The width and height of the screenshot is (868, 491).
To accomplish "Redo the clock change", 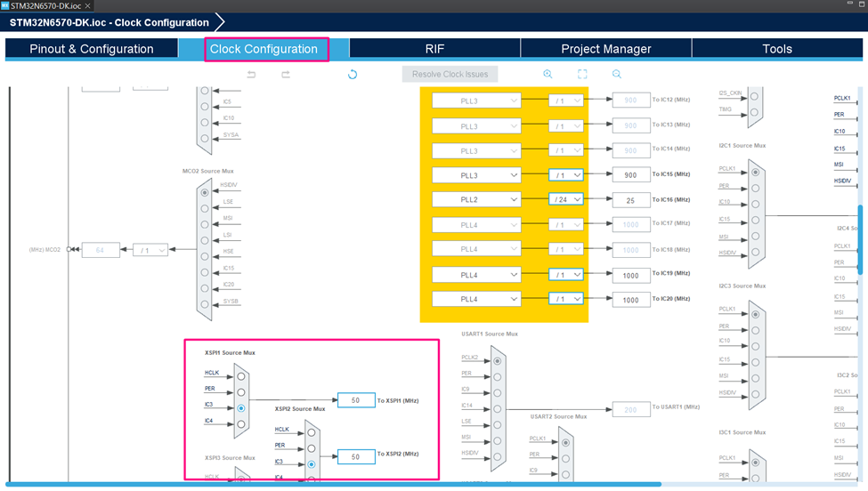I will tap(286, 74).
